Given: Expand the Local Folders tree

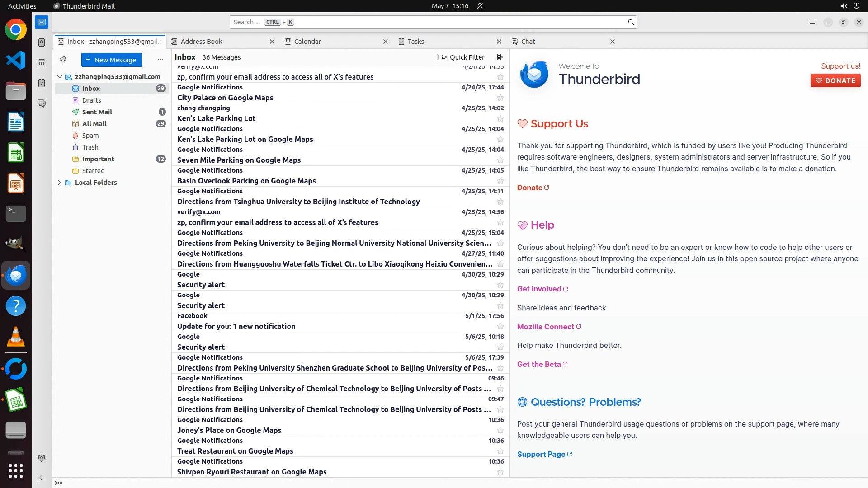Looking at the screenshot, I should (x=60, y=183).
